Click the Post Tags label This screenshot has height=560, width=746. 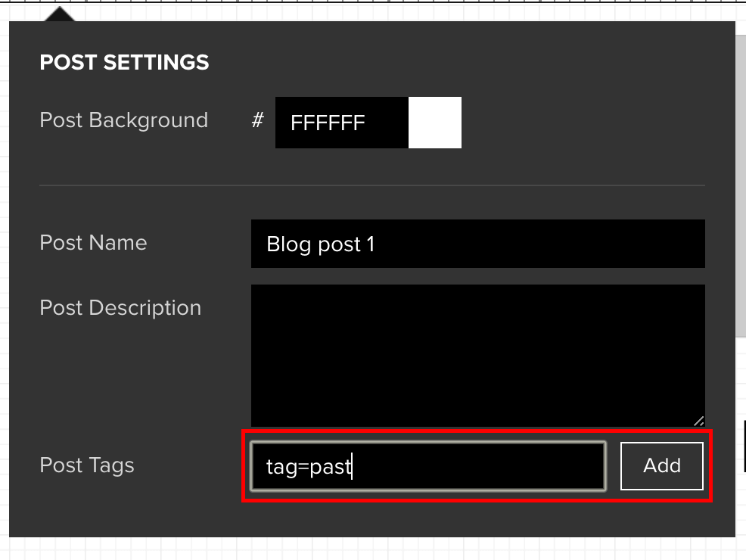point(87,465)
